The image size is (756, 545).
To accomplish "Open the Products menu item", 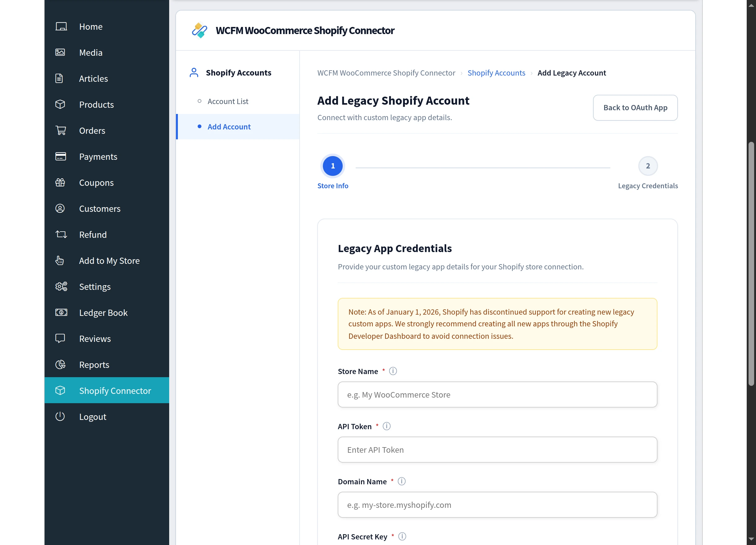I will point(107,105).
